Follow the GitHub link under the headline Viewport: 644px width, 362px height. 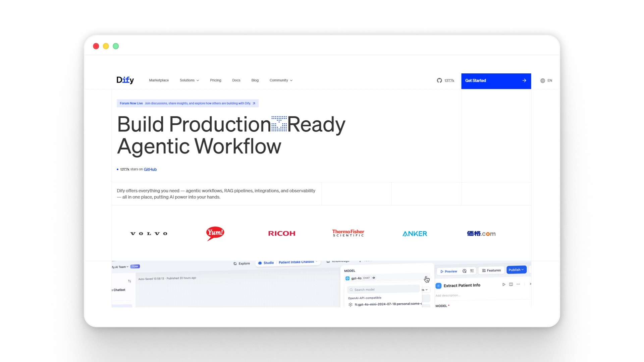coord(150,170)
